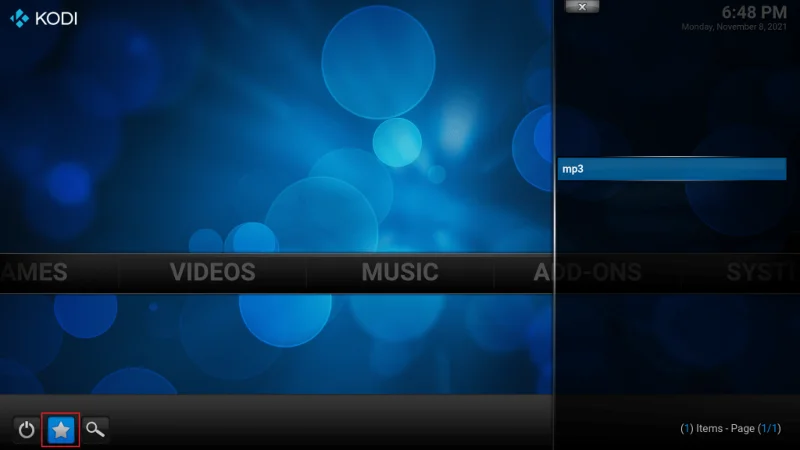
Task: Click the Kodi logo
Action: [44, 18]
